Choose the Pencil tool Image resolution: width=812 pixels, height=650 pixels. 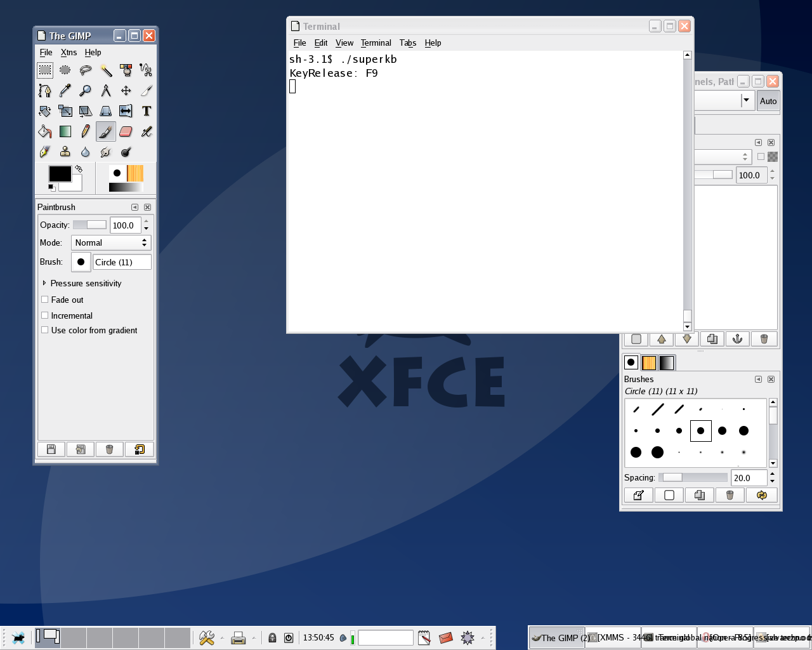tap(85, 131)
